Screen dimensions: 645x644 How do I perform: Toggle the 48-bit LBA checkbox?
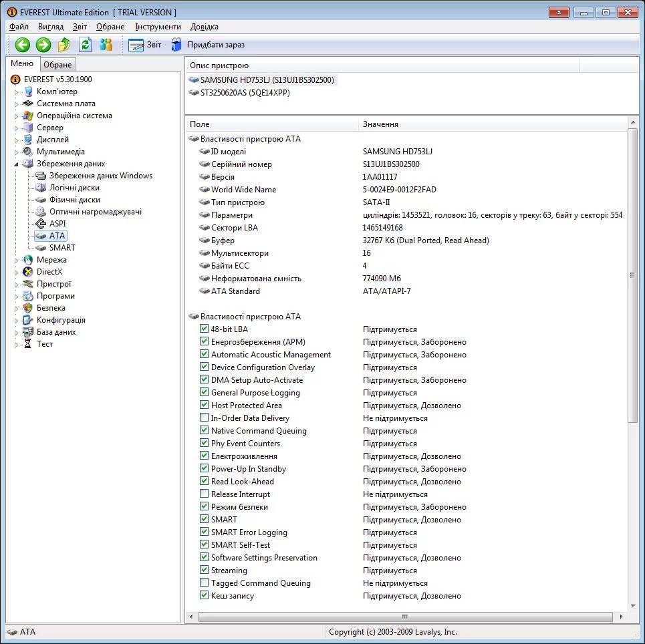click(205, 329)
